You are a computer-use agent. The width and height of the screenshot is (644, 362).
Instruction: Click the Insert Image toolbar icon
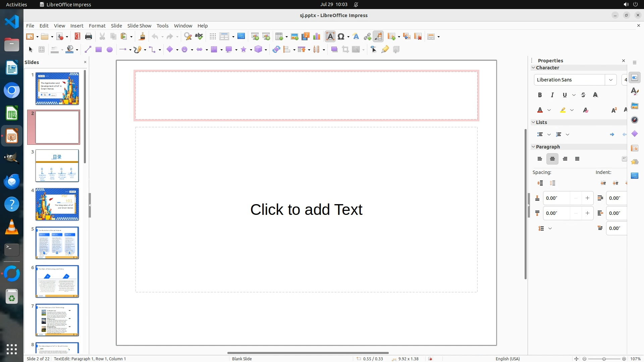294,37
